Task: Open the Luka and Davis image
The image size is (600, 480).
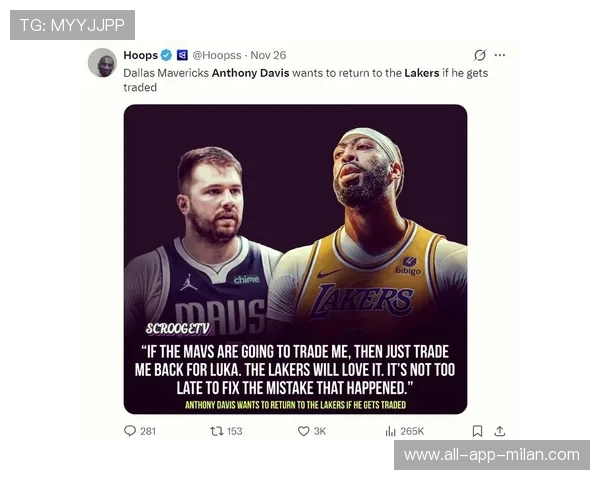Action: 295,259
